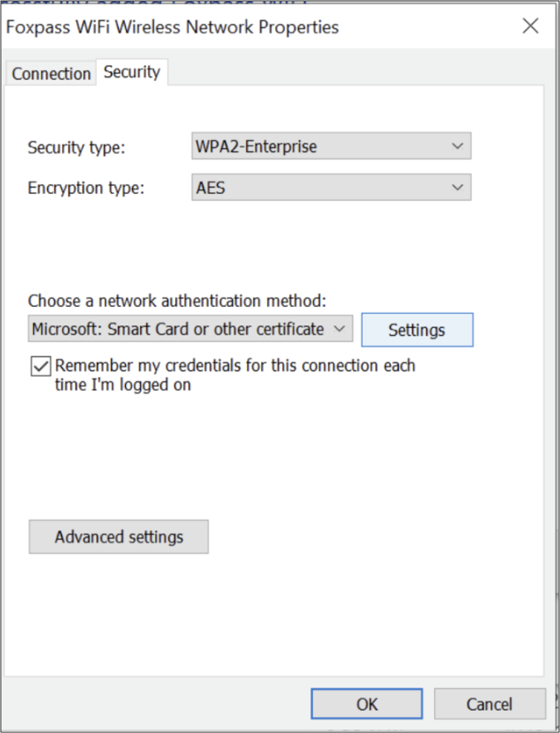Click the WPA2-Enterprise text in combo box
This screenshot has width=560, height=733.
pyautogui.click(x=256, y=147)
